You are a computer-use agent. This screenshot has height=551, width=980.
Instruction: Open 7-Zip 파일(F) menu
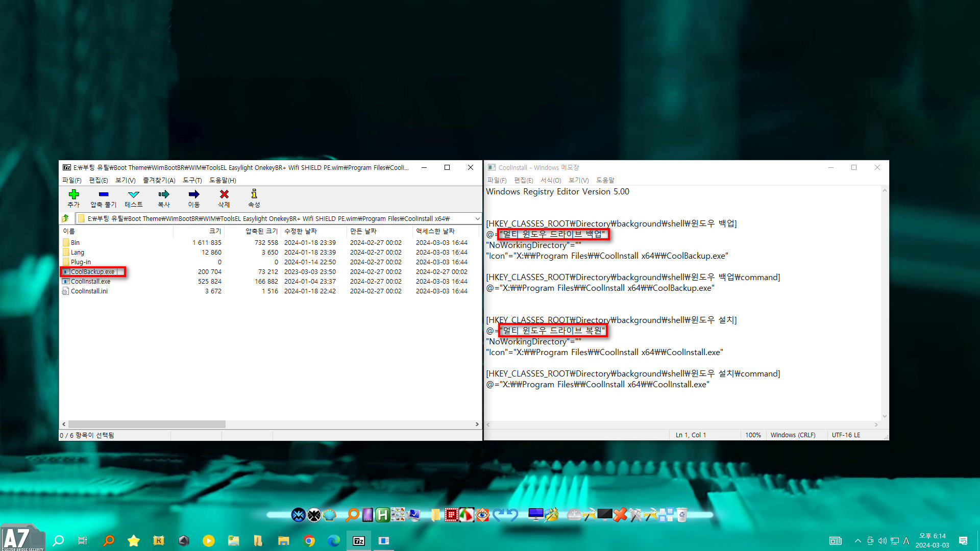(x=72, y=180)
